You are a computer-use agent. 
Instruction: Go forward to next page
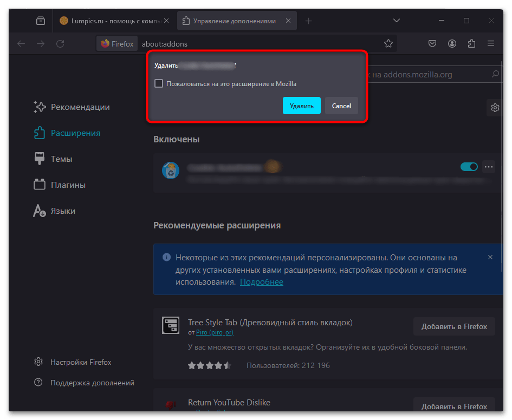(x=41, y=43)
